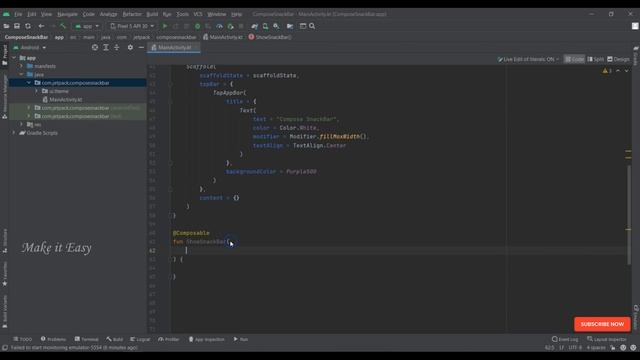Screen dimensions: 640x360
Task: Open the File menu
Action: [18, 14]
